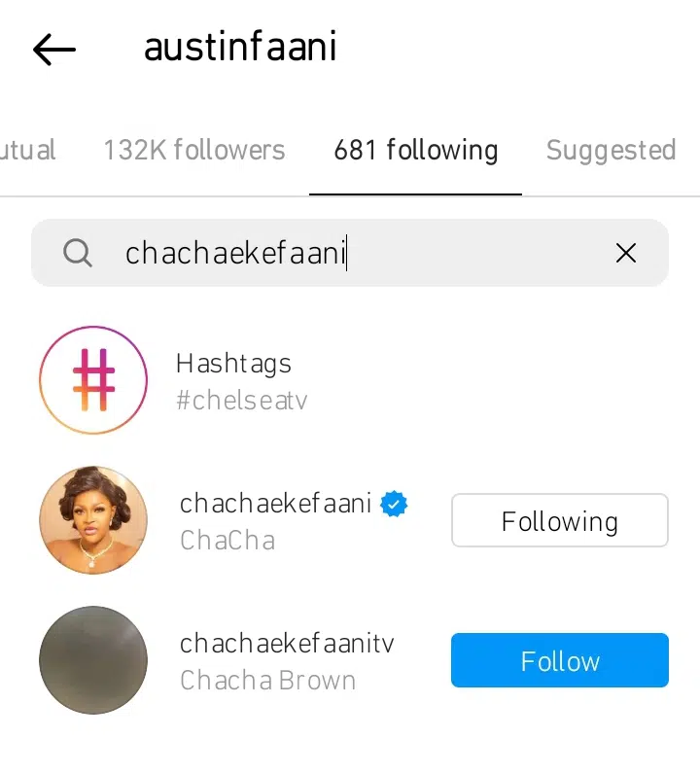This screenshot has height=774, width=700.
Task: Open chachaekefaani profile picture
Action: coord(93,520)
